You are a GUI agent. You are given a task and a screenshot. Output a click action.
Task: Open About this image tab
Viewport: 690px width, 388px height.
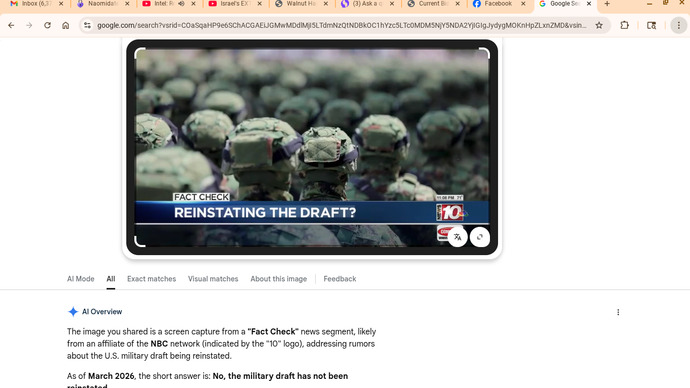279,279
